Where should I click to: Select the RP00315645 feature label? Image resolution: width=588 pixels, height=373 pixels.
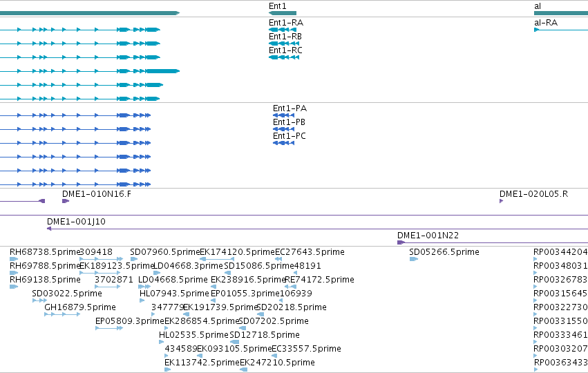click(x=560, y=294)
